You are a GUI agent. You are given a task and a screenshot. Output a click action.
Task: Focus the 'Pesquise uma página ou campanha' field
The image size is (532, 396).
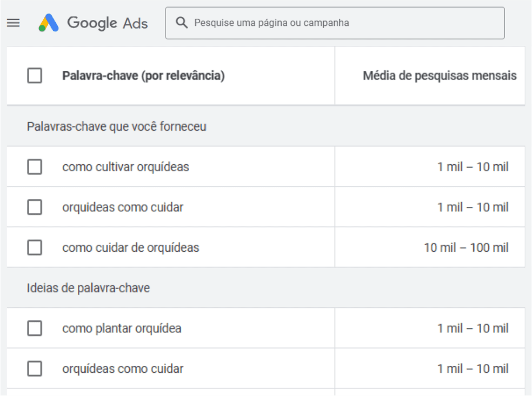point(346,23)
